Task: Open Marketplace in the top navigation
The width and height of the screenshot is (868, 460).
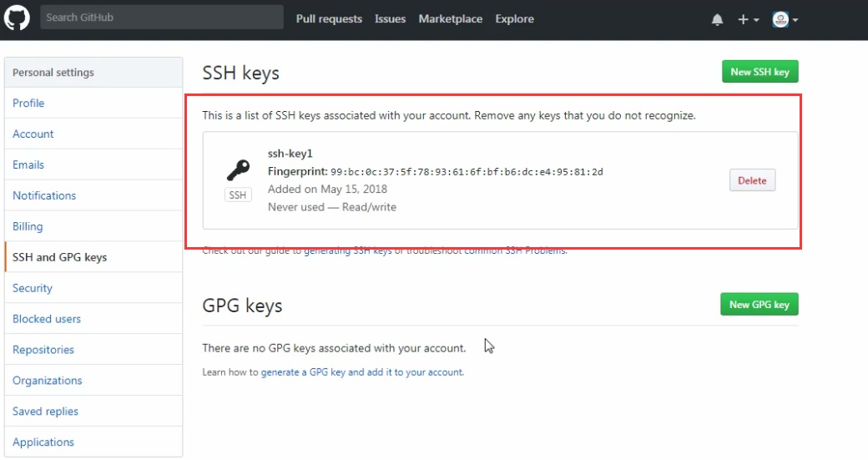Action: 450,19
